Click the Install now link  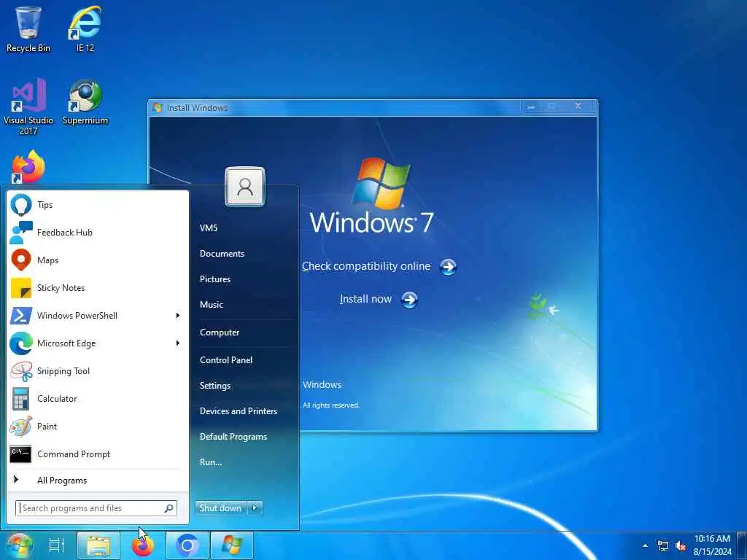click(365, 299)
